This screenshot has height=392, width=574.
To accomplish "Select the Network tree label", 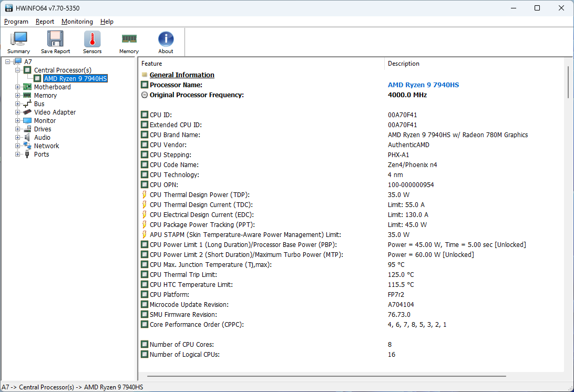I will click(x=46, y=146).
